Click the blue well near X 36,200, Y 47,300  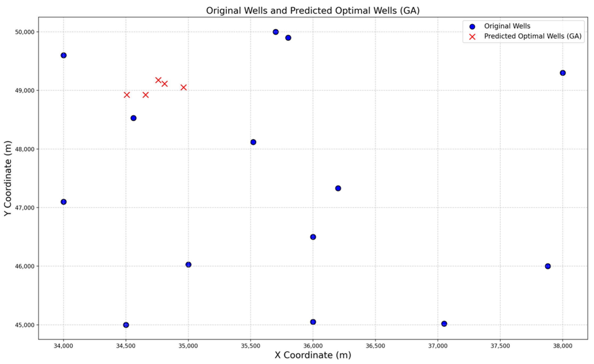click(x=338, y=188)
